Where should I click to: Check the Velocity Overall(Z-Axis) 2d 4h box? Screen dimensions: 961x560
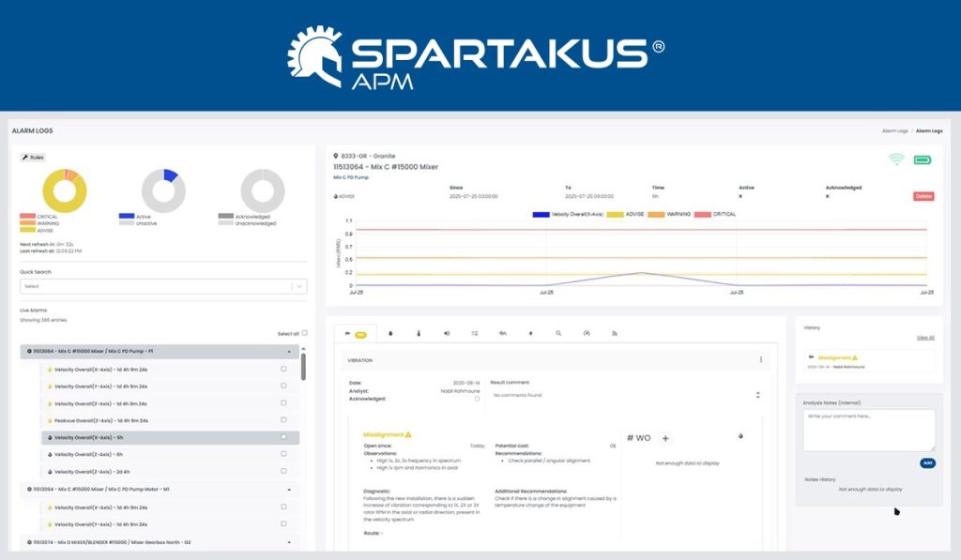pyautogui.click(x=283, y=471)
